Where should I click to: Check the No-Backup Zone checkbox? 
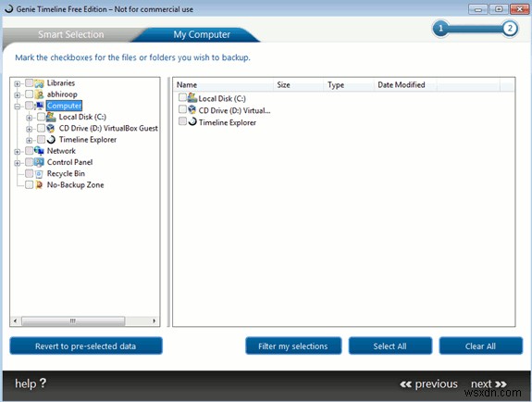[x=30, y=185]
